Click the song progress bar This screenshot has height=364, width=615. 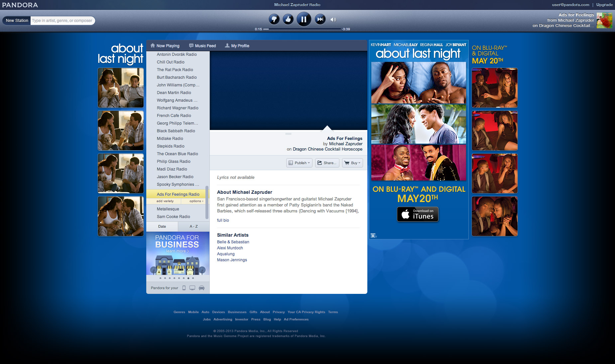click(302, 29)
